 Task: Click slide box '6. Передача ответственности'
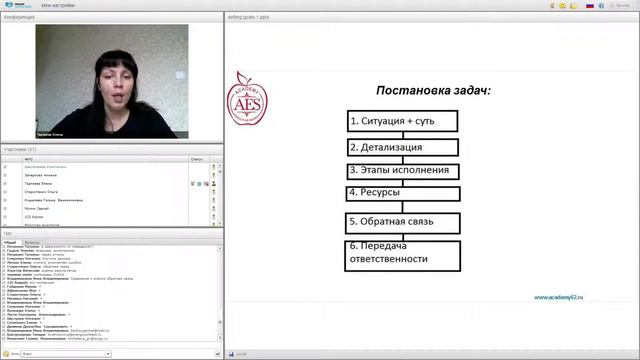402,256
